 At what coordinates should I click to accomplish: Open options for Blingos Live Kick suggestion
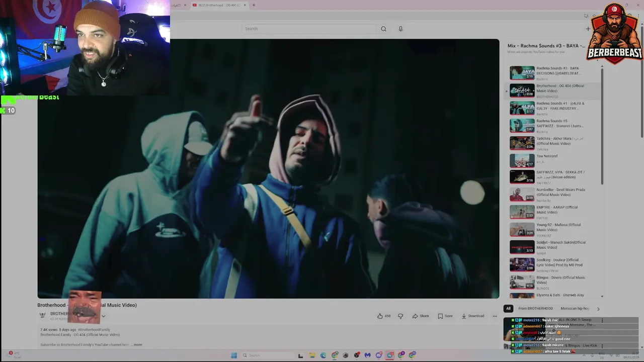pyautogui.click(x=602, y=346)
